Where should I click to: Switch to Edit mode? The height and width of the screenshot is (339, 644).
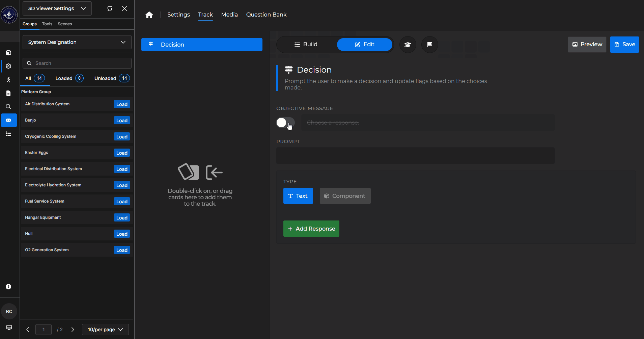point(365,45)
